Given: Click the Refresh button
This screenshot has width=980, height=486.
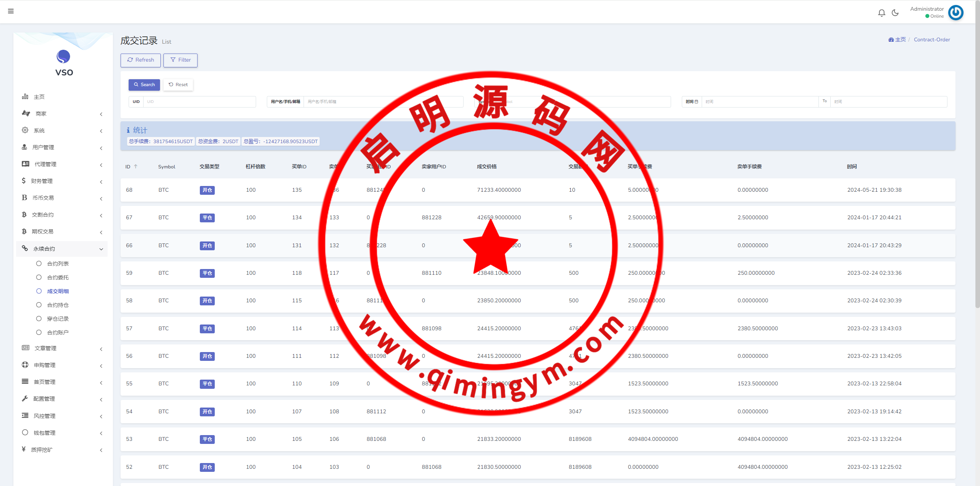Looking at the screenshot, I should coord(140,60).
